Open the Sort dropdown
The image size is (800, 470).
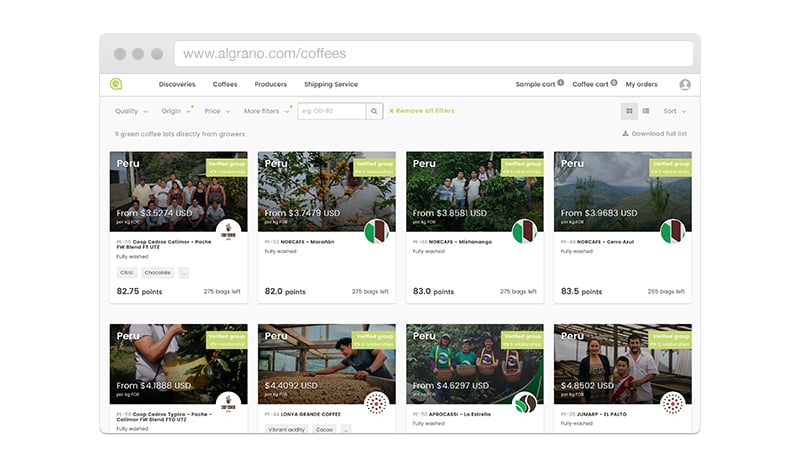tap(674, 111)
